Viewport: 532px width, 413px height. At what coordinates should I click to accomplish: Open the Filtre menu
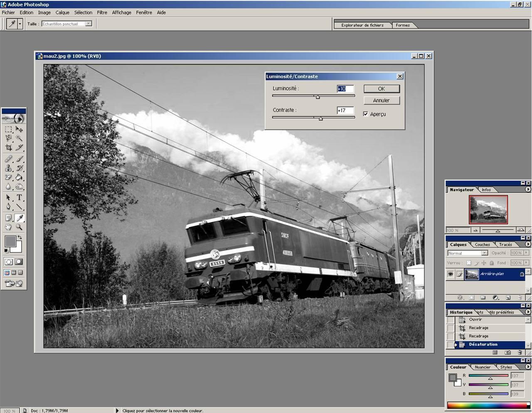pyautogui.click(x=102, y=12)
